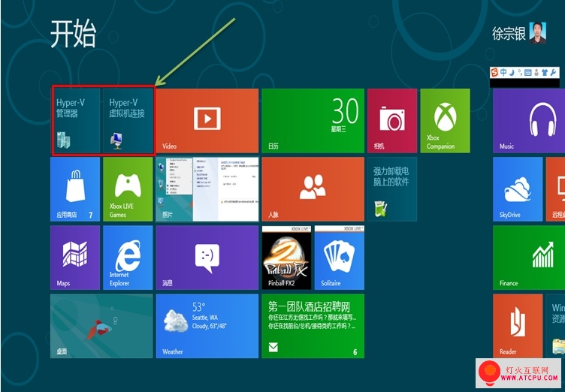Open the 消息 messaging tile
Image resolution: width=565 pixels, height=392 pixels.
tap(207, 258)
